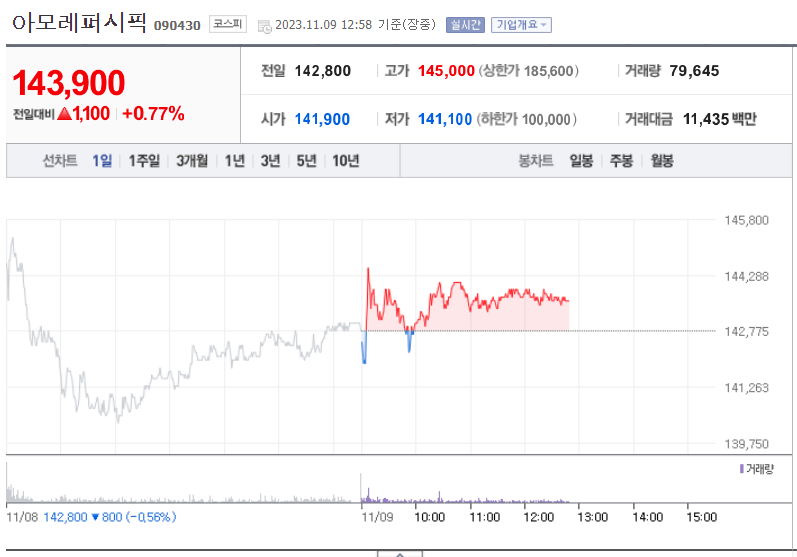Click the 거래대금 value 11,435 백만
The image size is (797, 557).
(x=719, y=119)
